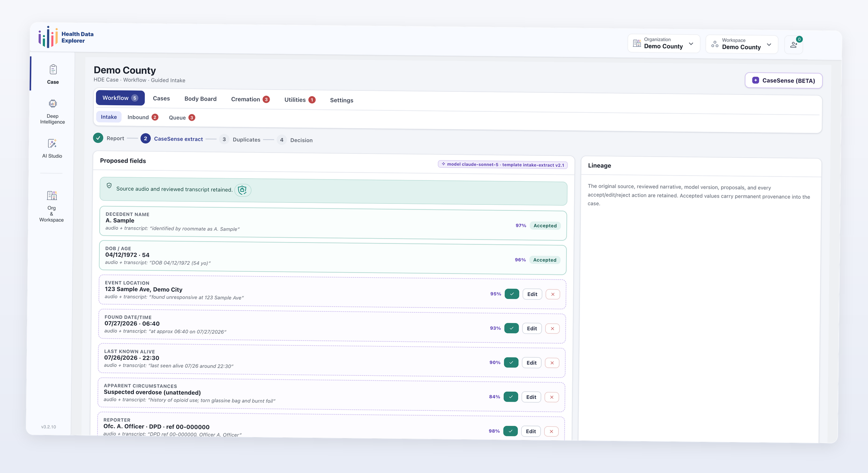Reject the Event Location proposal

coord(553,294)
